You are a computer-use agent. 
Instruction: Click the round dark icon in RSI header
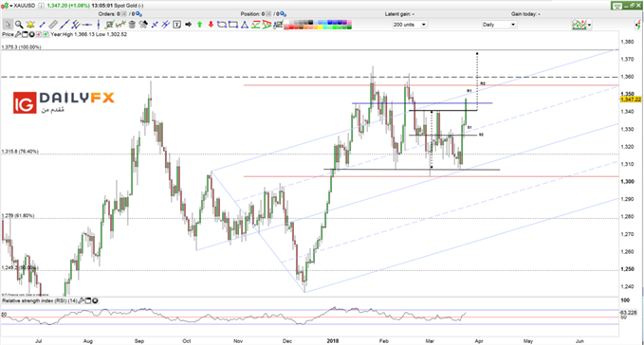point(95,300)
